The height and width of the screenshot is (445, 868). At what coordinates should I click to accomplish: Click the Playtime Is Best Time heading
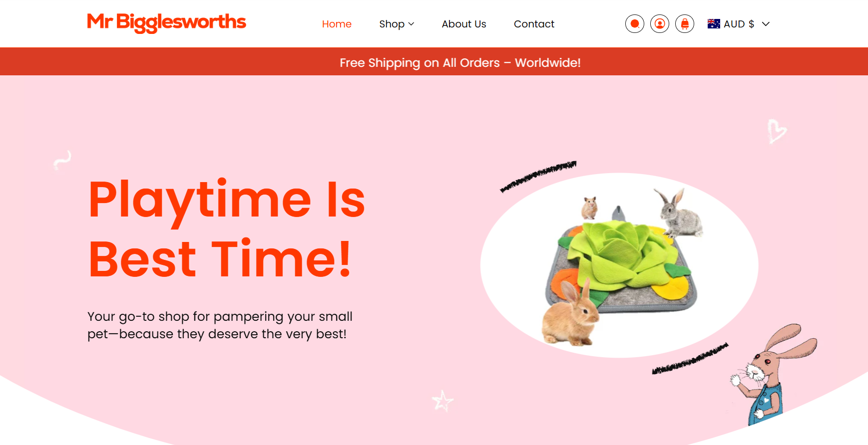click(x=226, y=229)
